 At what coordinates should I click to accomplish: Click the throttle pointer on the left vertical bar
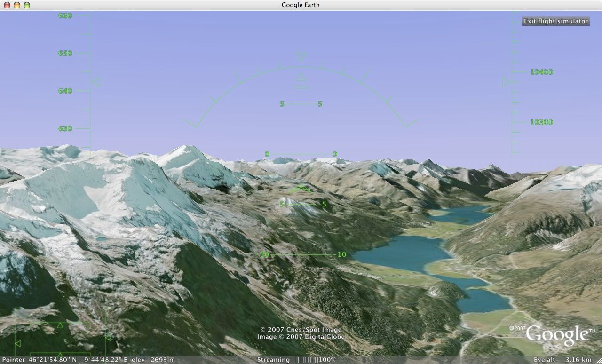click(18, 344)
